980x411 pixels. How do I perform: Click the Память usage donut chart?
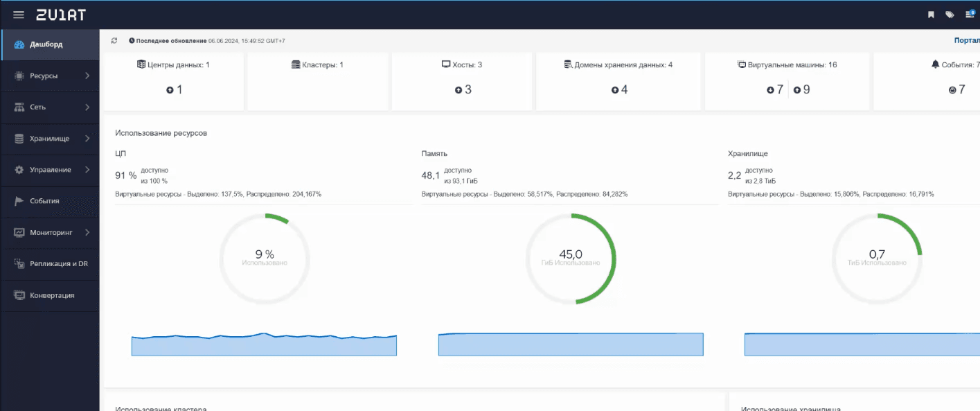coord(571,259)
